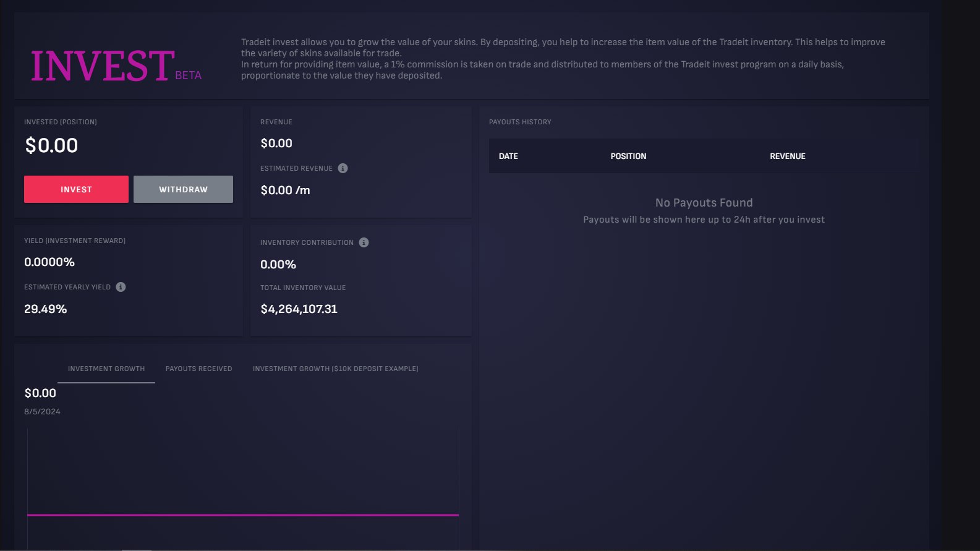Open Estimated Yearly Yield info icon
Screen dimensions: 980x551
pyautogui.click(x=121, y=287)
